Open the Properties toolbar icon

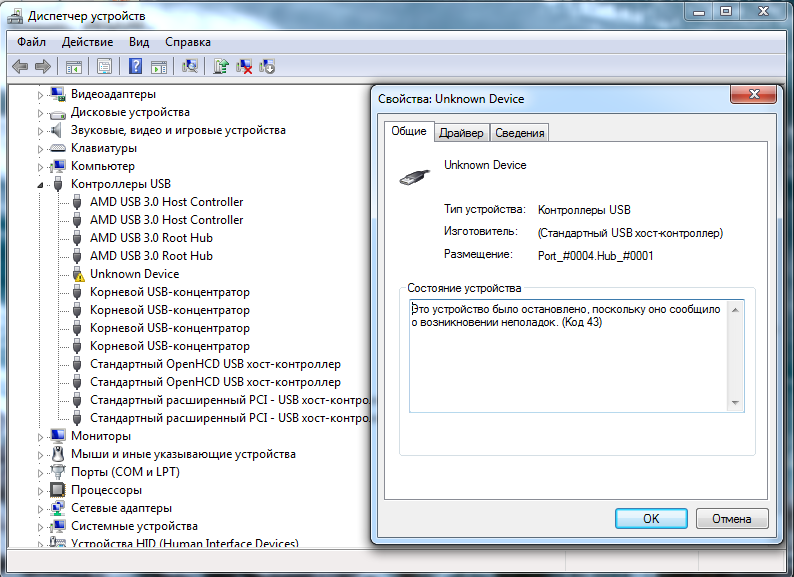point(104,66)
